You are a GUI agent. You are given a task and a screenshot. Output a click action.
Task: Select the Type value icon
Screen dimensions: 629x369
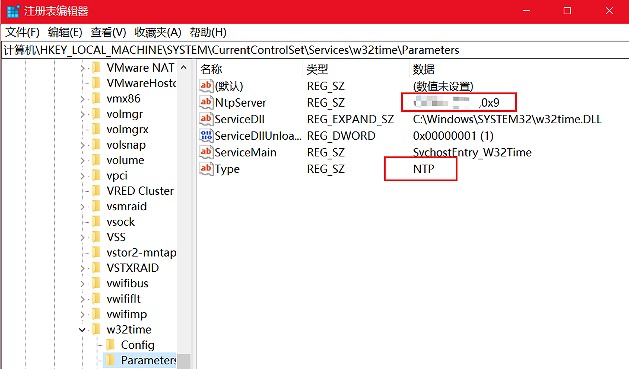[x=206, y=169]
